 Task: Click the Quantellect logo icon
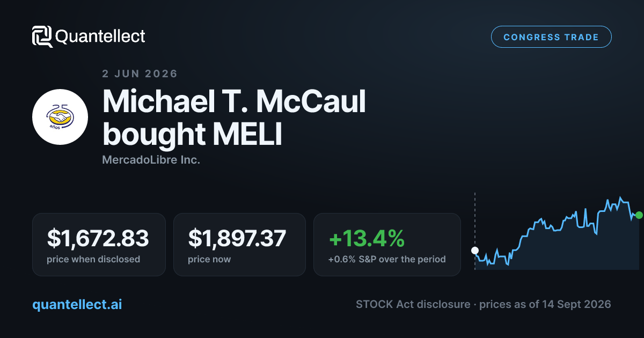[42, 36]
